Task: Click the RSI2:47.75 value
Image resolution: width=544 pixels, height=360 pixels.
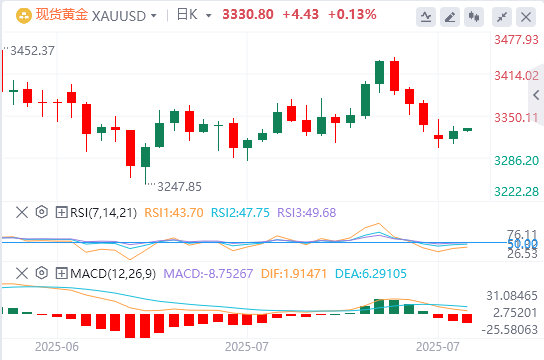Action: click(240, 213)
